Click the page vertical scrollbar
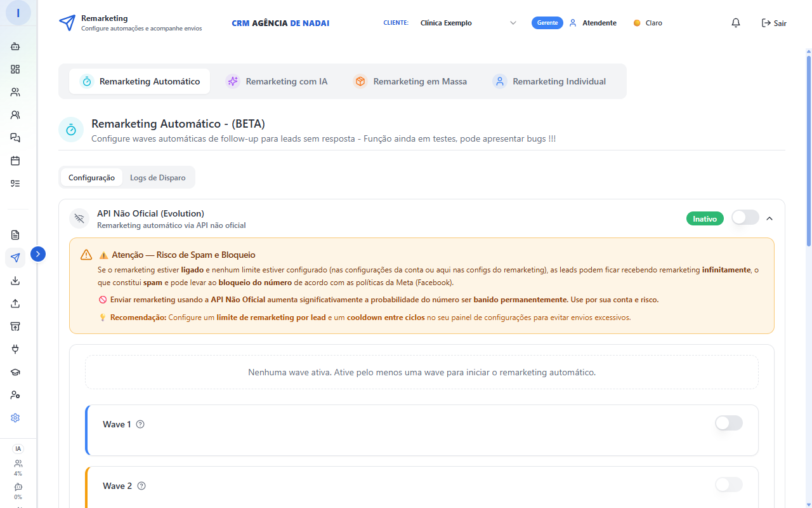812x508 pixels. click(809, 150)
